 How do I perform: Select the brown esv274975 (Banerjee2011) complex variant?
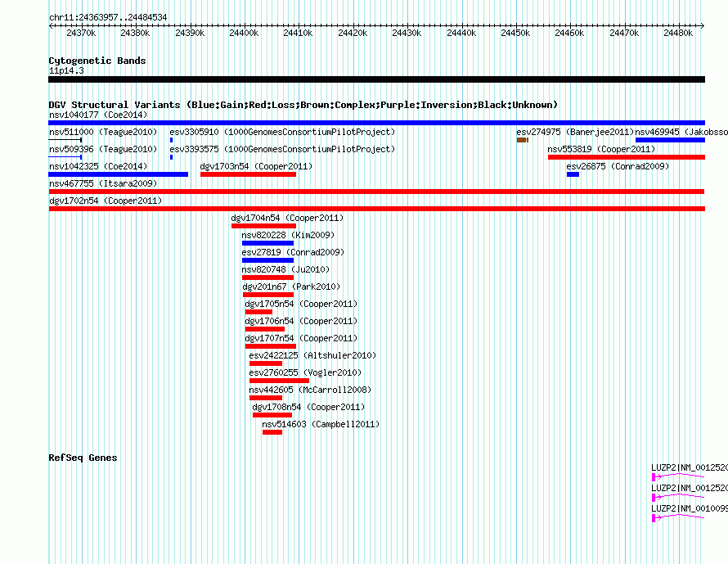[x=523, y=140]
